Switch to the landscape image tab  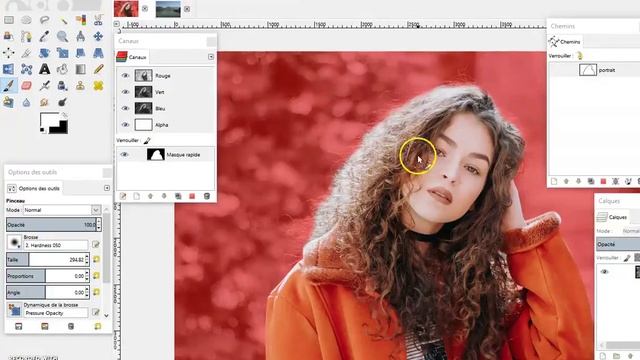(168, 9)
